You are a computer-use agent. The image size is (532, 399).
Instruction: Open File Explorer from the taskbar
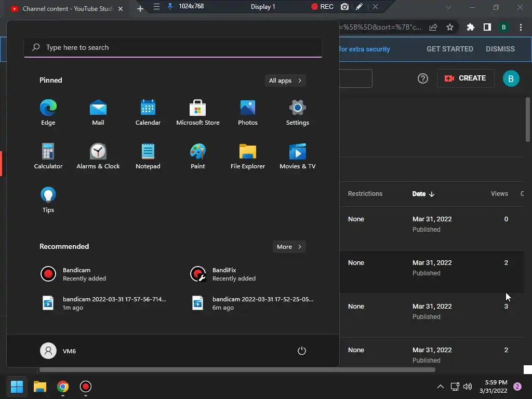(x=40, y=387)
